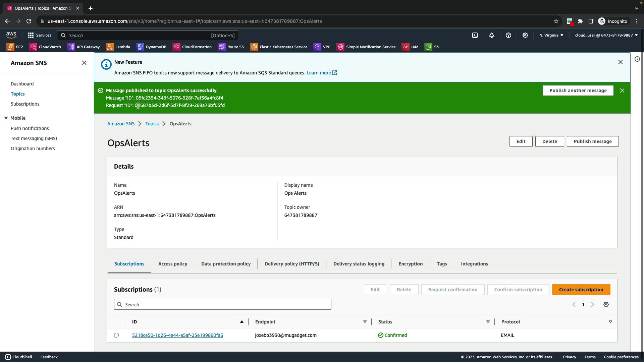Click Publish another message button
Screen dimensions: 644x362
[x=578, y=90]
